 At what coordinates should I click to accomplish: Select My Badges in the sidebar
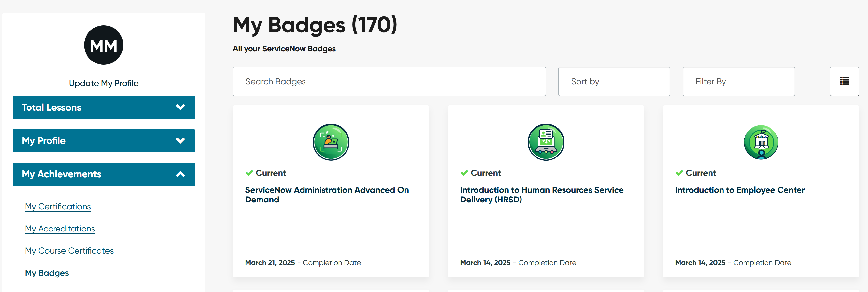tap(47, 273)
